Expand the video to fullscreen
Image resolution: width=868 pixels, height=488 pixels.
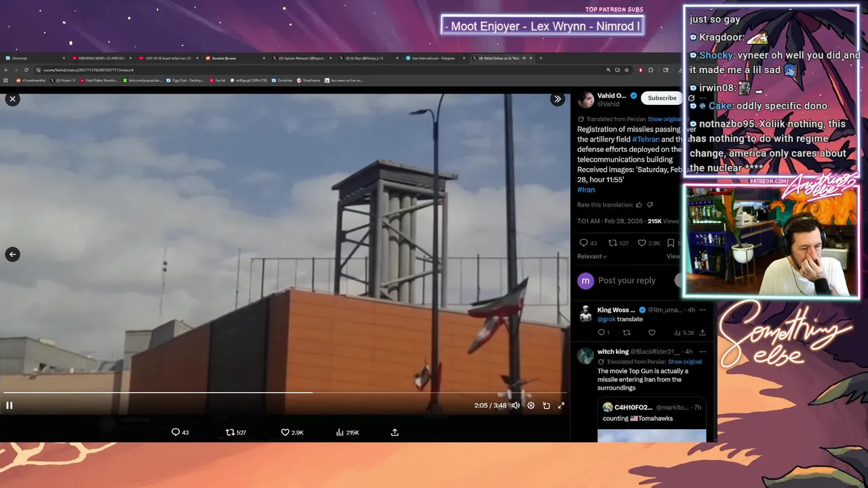pyautogui.click(x=561, y=405)
